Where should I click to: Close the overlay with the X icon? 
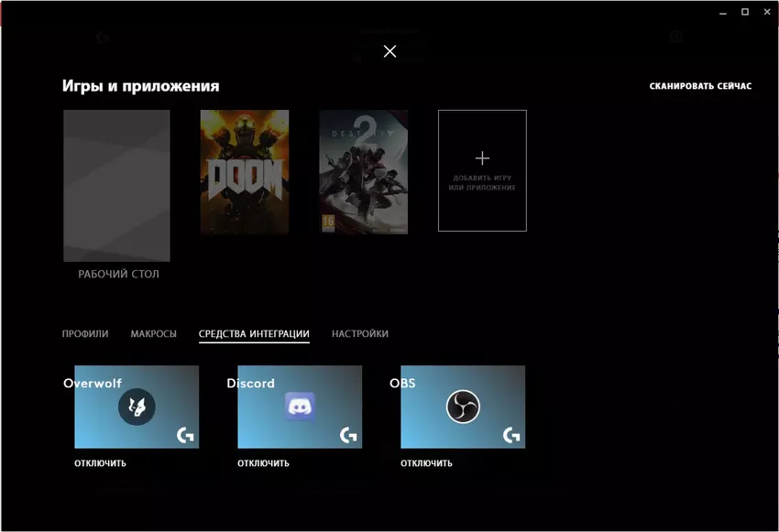coord(389,51)
